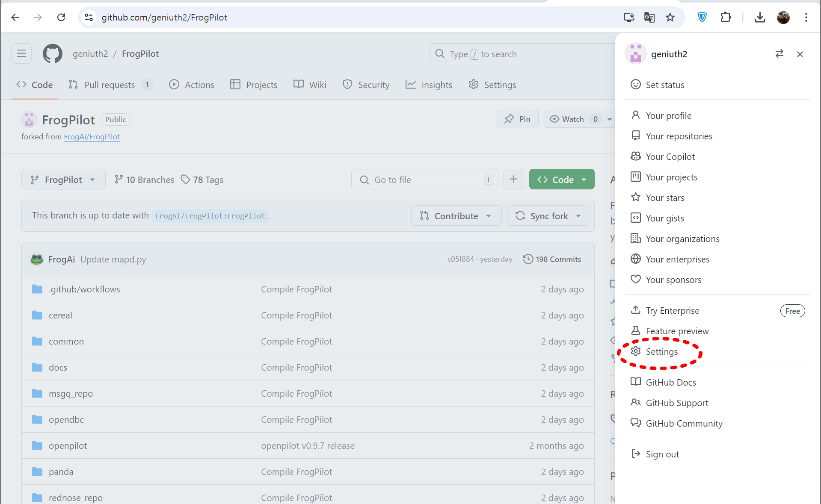Select Set status in user menu
Viewport: 821px width, 504px height.
click(717, 85)
